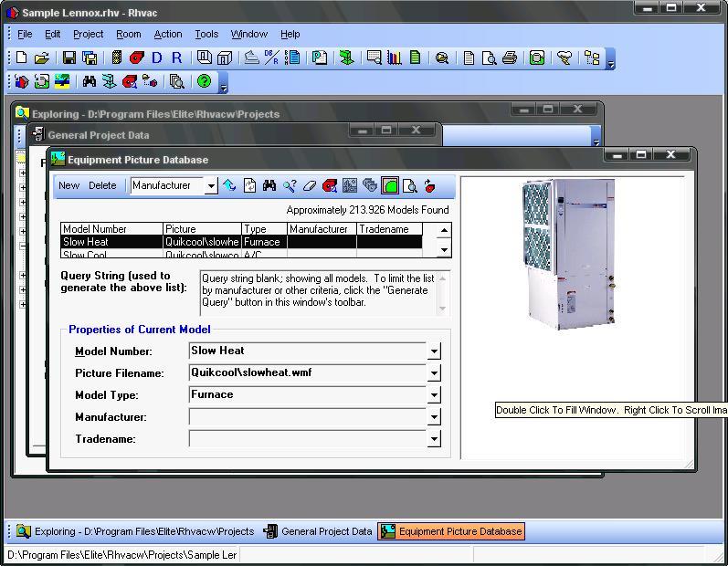Click the green question mark help icon
Viewport: 728px width, 566px height.
click(x=204, y=81)
